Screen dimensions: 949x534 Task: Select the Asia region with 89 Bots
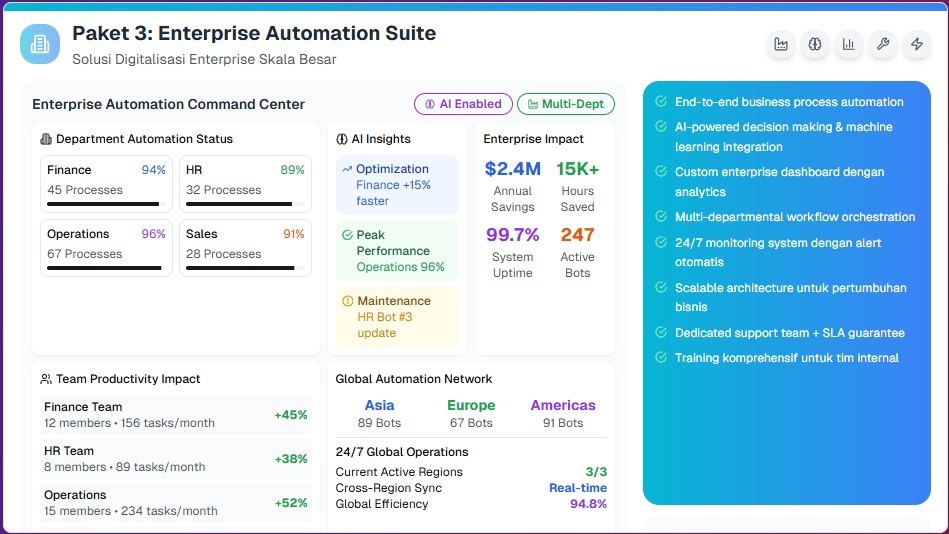[x=379, y=413]
